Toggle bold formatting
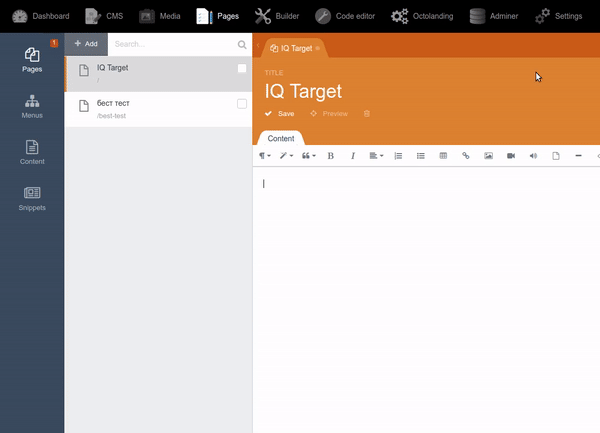Viewport: 600px width, 433px height. (331, 156)
